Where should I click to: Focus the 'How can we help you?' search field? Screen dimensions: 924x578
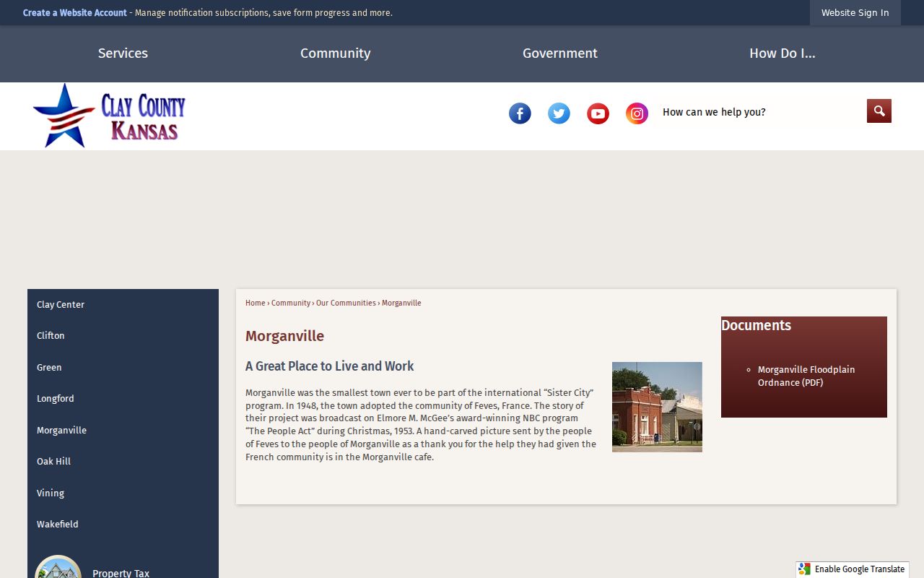click(x=761, y=112)
